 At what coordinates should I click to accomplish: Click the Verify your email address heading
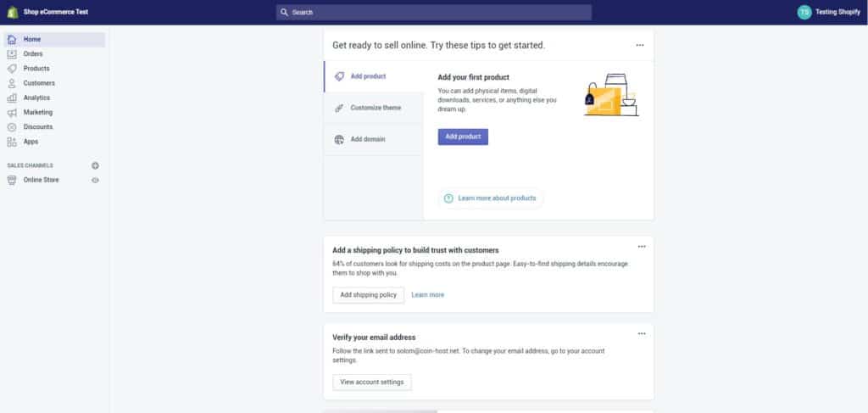point(374,338)
